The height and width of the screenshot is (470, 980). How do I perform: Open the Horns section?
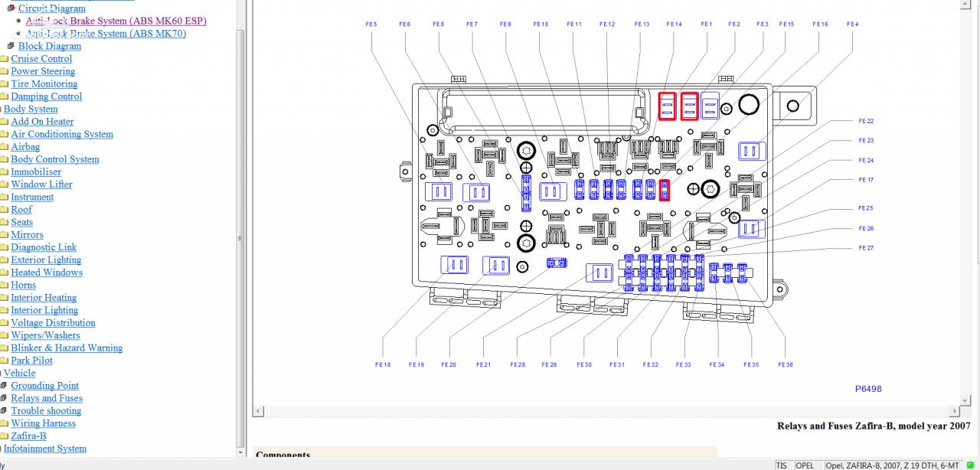click(23, 285)
